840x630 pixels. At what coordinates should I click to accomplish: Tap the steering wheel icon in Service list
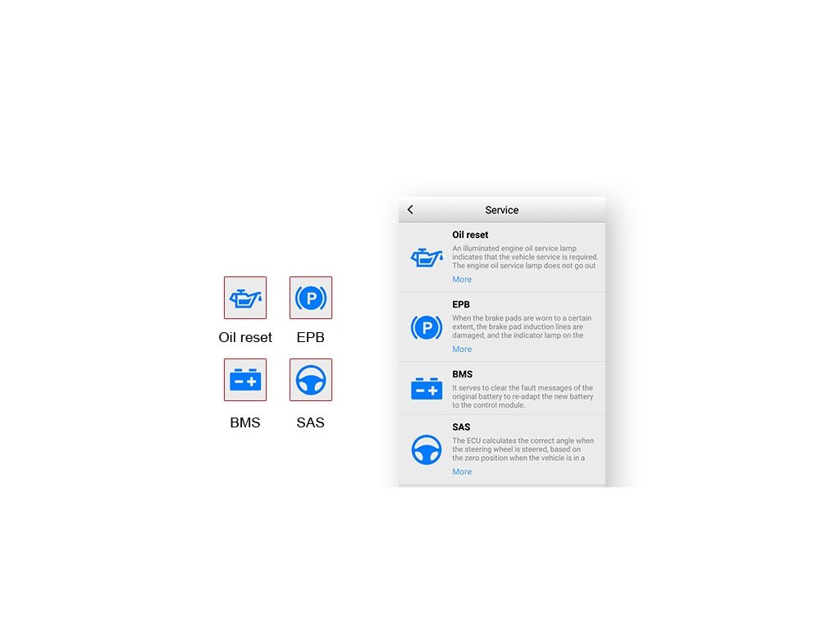click(x=427, y=450)
